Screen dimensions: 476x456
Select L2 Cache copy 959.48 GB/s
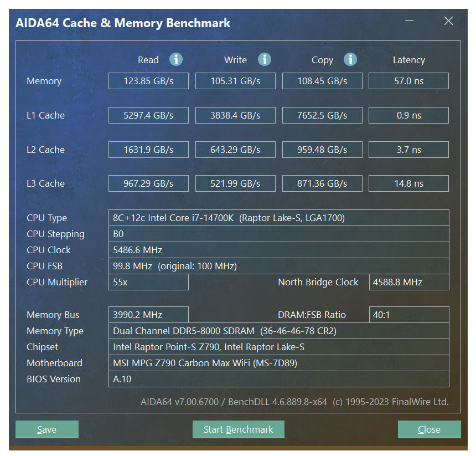322,150
